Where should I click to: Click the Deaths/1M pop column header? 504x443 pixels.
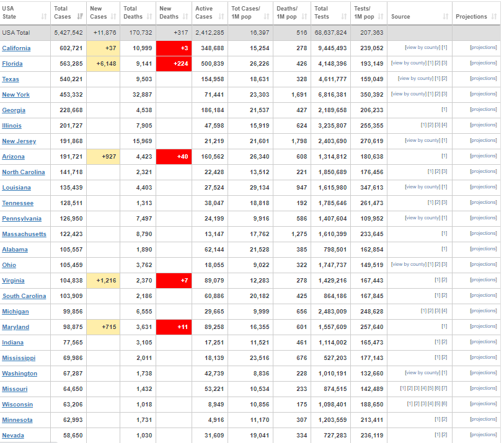point(286,12)
